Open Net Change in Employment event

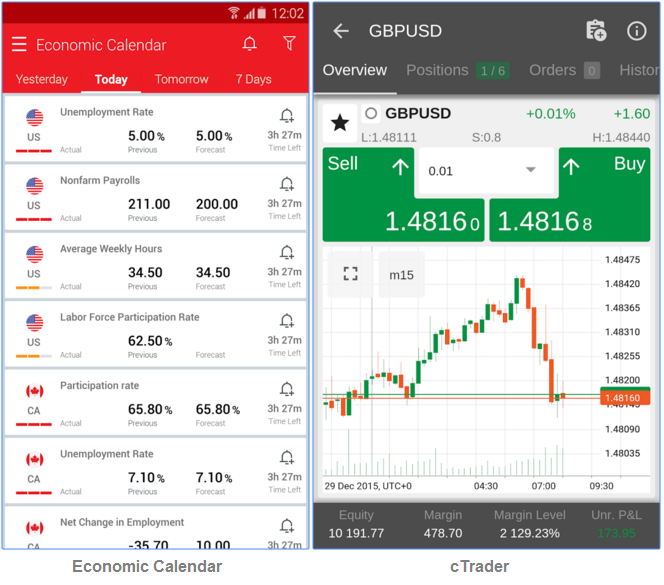(x=155, y=528)
